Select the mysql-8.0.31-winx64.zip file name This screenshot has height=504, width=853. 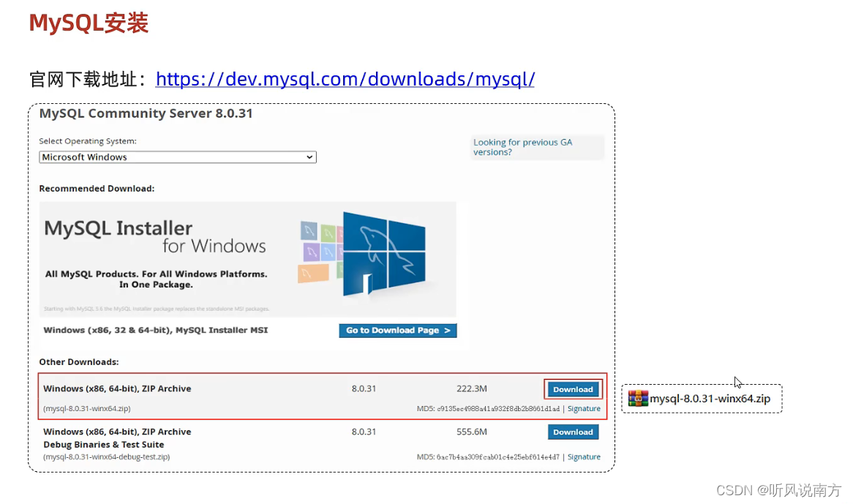pyautogui.click(x=710, y=399)
